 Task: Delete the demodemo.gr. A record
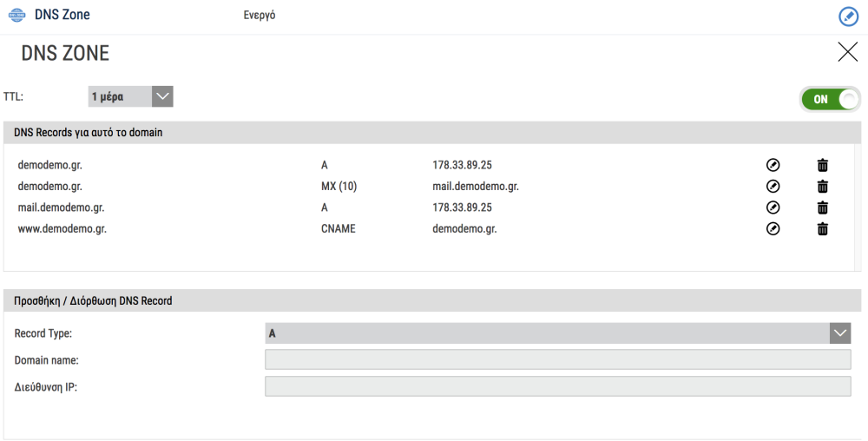823,164
